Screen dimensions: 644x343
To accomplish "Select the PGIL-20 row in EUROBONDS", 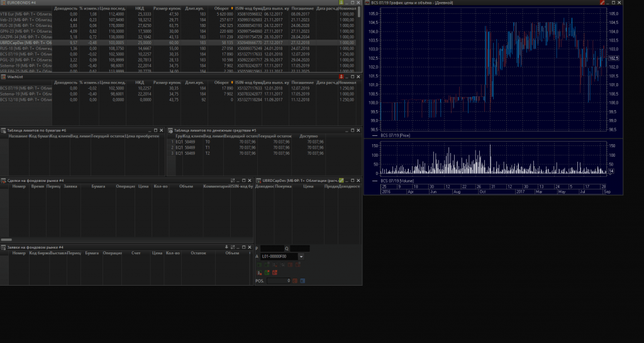I will pyautogui.click(x=179, y=60).
